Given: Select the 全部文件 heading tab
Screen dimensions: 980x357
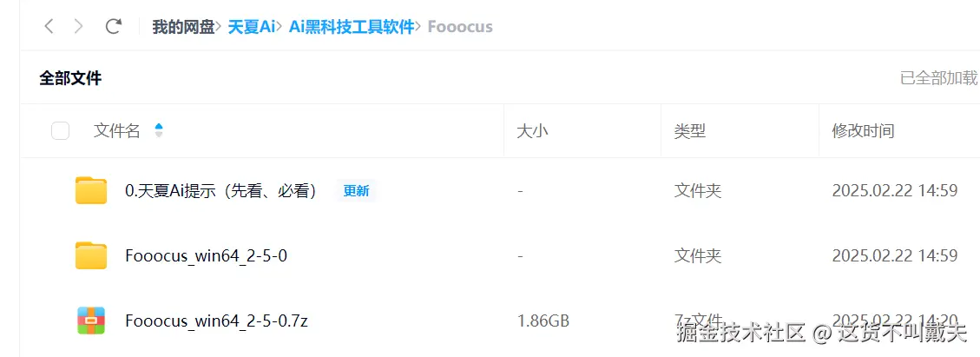Looking at the screenshot, I should pos(70,78).
